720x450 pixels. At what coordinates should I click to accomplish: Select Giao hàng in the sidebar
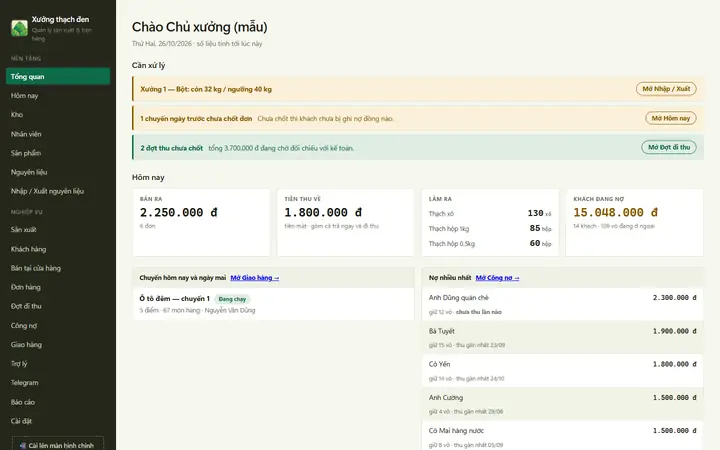[58, 344]
